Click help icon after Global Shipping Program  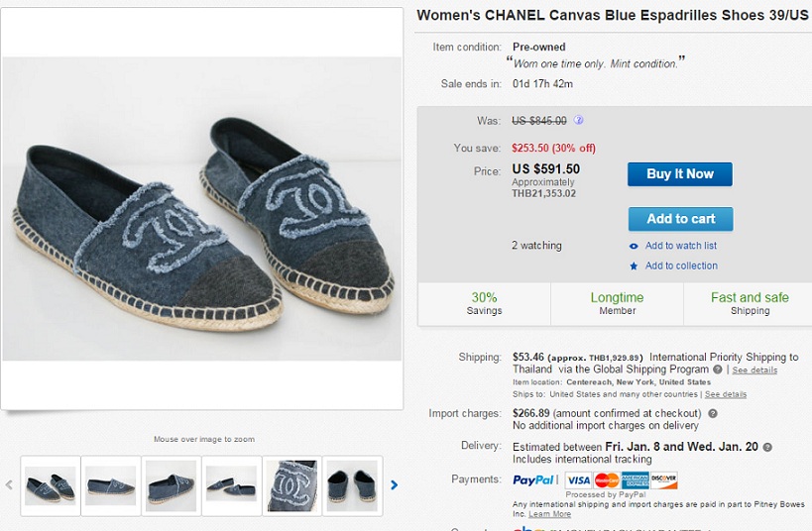click(x=718, y=370)
